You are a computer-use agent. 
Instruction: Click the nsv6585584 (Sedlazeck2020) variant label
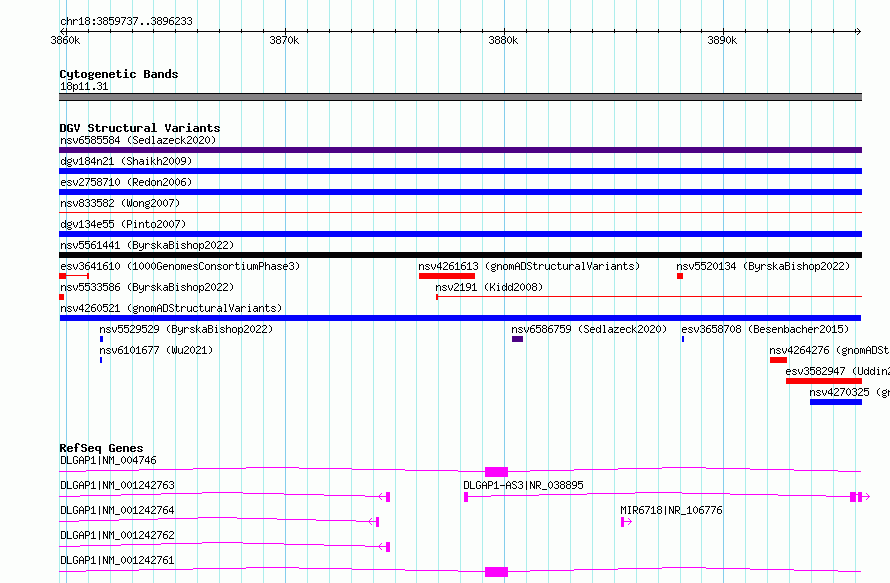click(x=138, y=140)
